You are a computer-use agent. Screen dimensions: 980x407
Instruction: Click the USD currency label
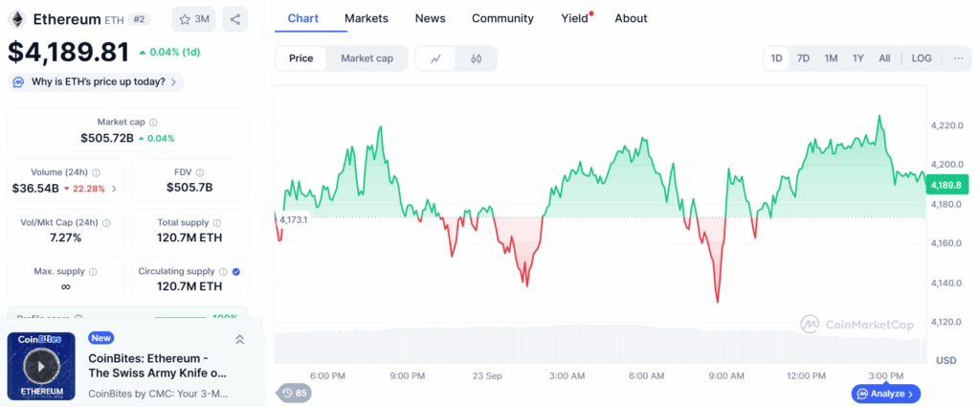947,361
